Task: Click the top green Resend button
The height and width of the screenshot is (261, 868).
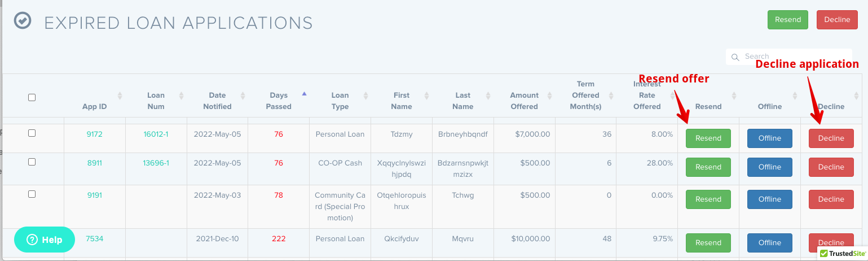Action: tap(788, 20)
